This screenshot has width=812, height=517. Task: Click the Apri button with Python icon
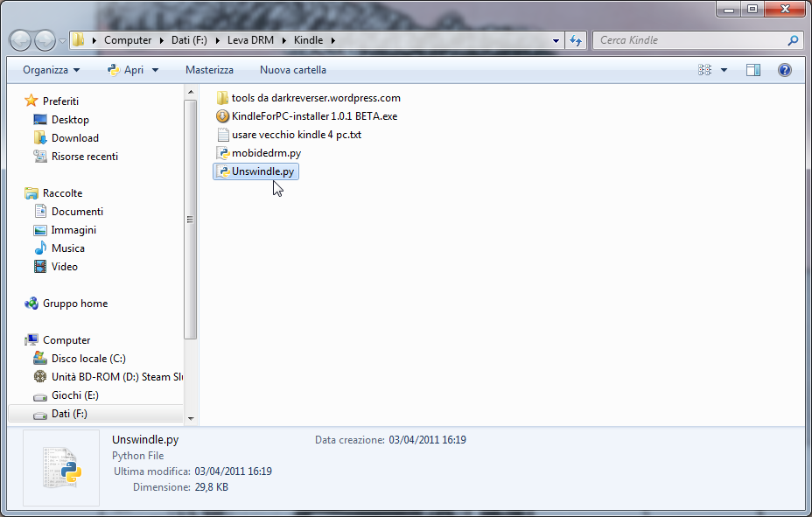pos(126,70)
